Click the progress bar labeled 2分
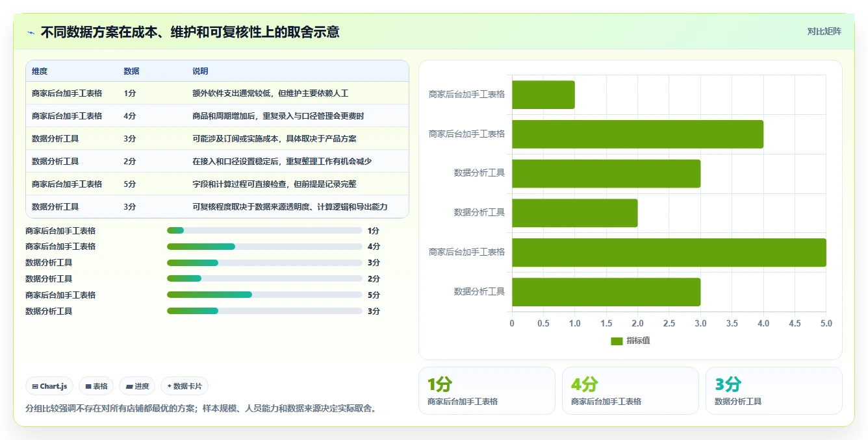 click(x=264, y=279)
